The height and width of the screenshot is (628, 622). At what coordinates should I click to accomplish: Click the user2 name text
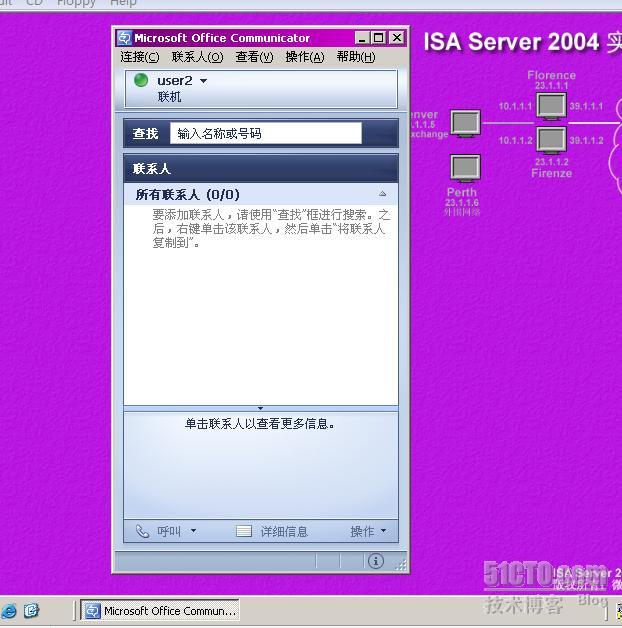tap(175, 81)
